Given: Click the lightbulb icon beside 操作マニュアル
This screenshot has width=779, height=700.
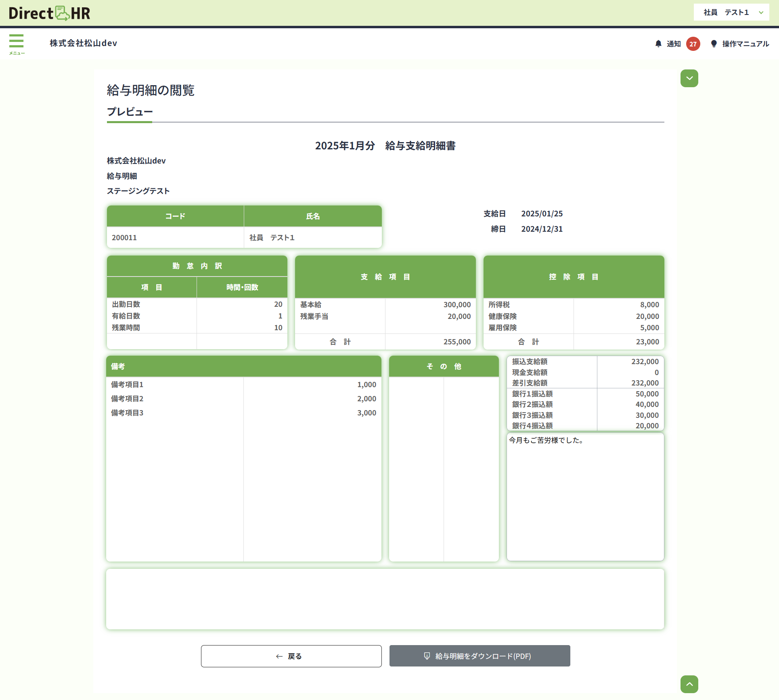Looking at the screenshot, I should pos(714,44).
